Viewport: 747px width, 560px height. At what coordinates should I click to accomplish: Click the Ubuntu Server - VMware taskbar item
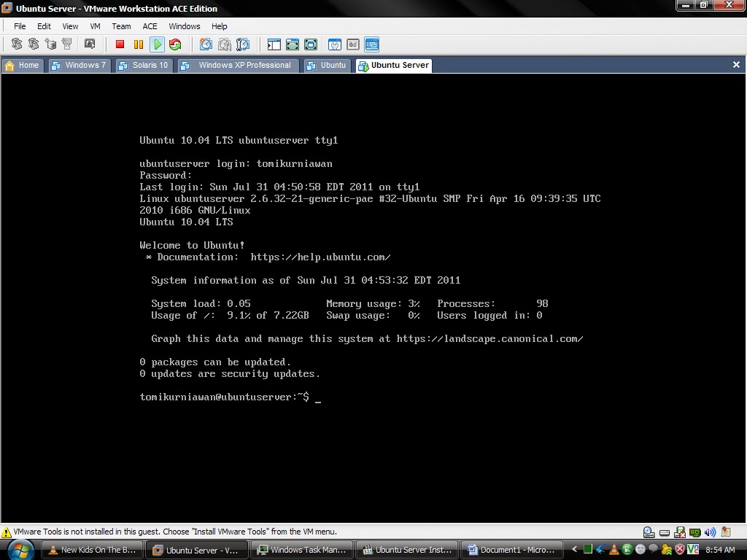point(197,550)
